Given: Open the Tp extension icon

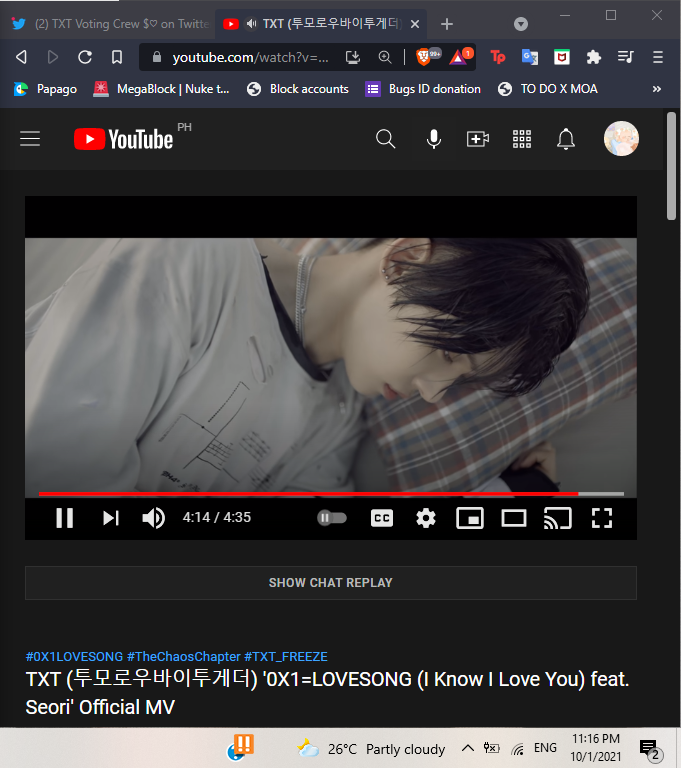Looking at the screenshot, I should [x=498, y=57].
